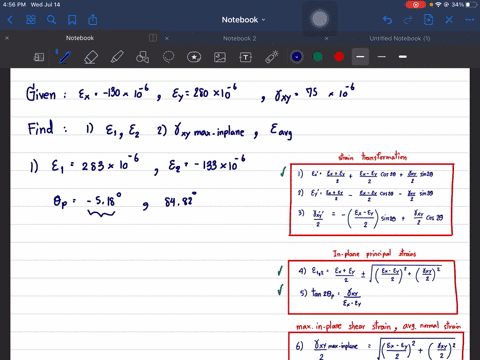Open the share and export menu
This screenshot has width=480, height=360.
click(x=93, y=20)
